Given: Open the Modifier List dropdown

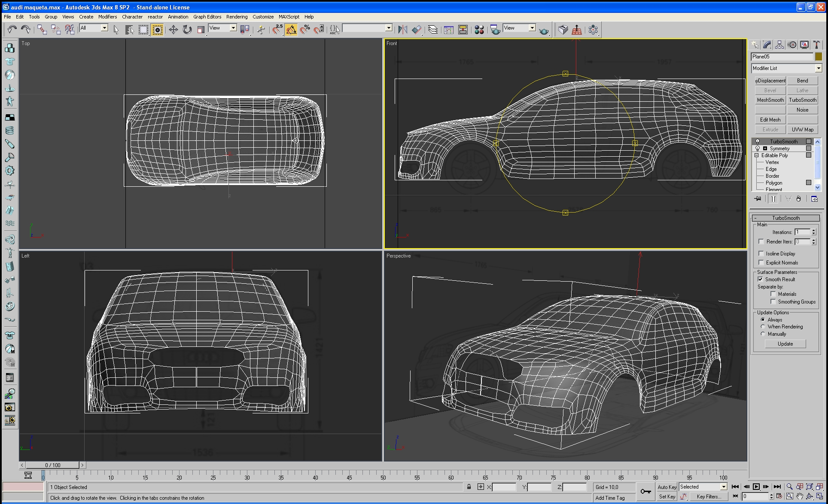Looking at the screenshot, I should click(818, 68).
